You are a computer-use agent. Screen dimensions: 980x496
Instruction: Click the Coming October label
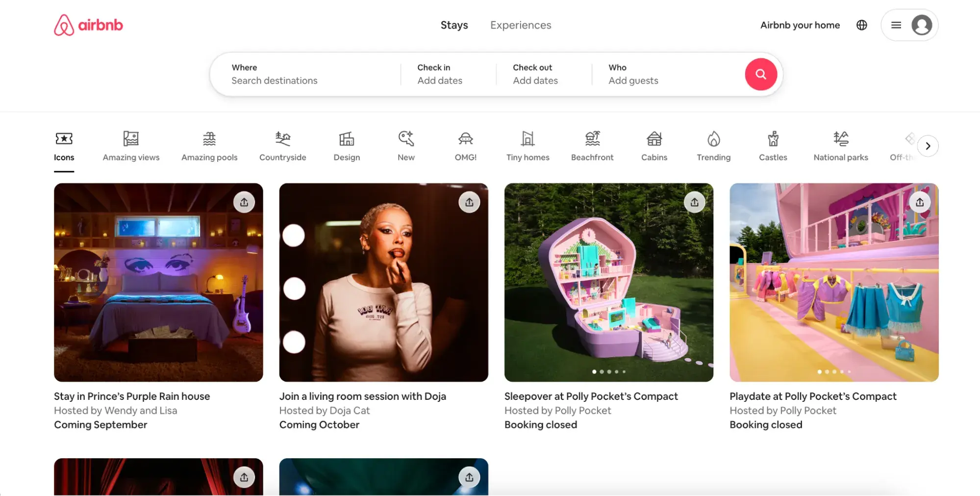319,425
